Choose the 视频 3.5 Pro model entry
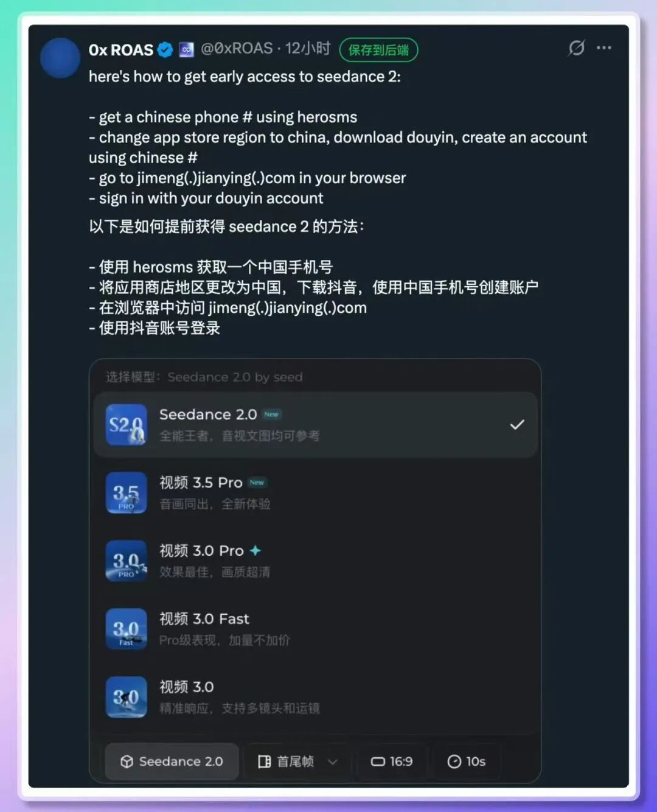This screenshot has width=657, height=812. tap(315, 492)
